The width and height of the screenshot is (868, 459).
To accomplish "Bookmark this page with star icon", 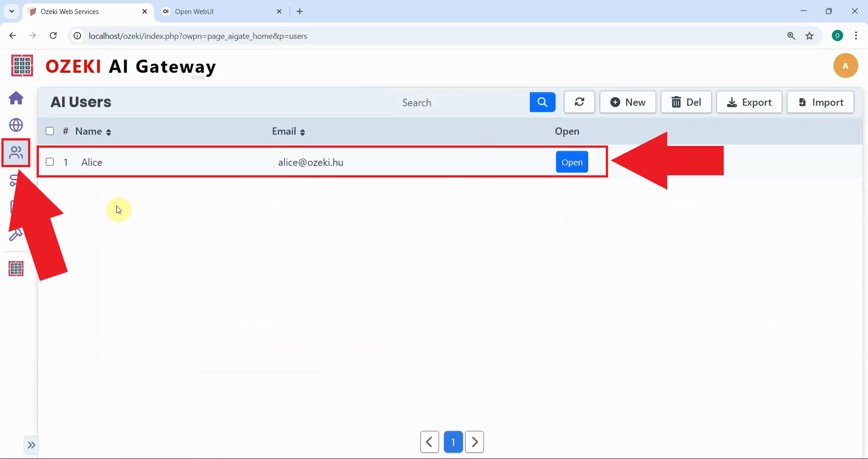I will click(x=809, y=36).
